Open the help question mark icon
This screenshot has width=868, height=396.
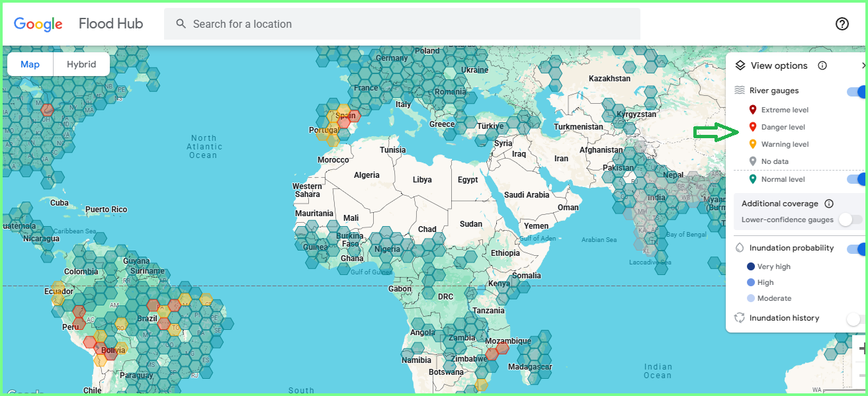(842, 24)
